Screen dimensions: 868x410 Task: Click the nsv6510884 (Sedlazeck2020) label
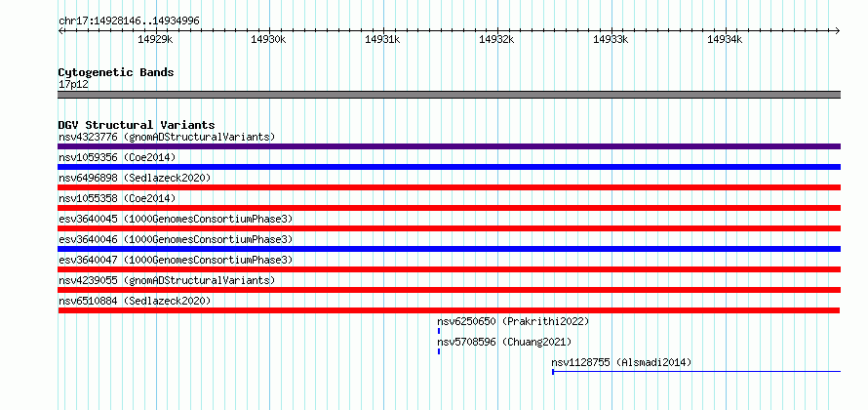(135, 301)
